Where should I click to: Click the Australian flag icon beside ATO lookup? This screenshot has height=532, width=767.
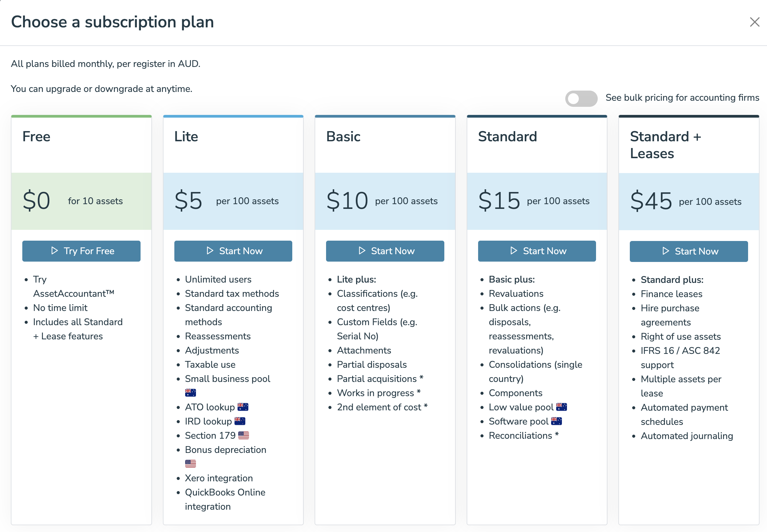click(243, 407)
